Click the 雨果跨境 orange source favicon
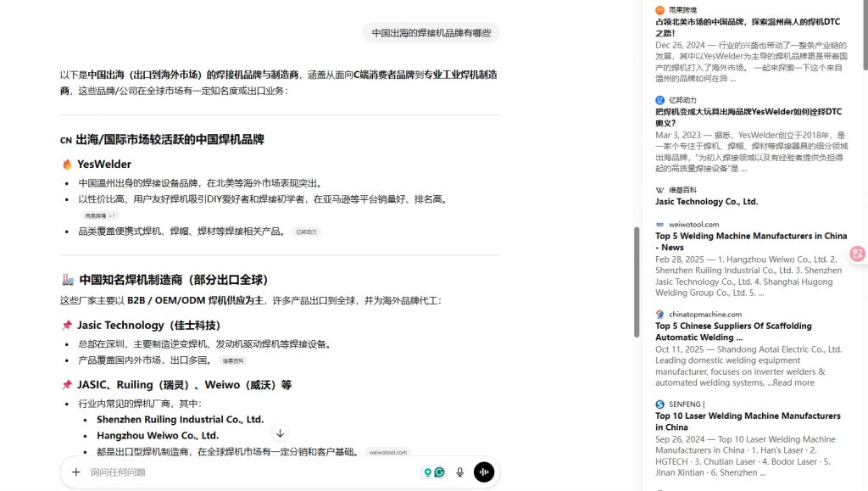The height and width of the screenshot is (491, 868). click(x=659, y=10)
